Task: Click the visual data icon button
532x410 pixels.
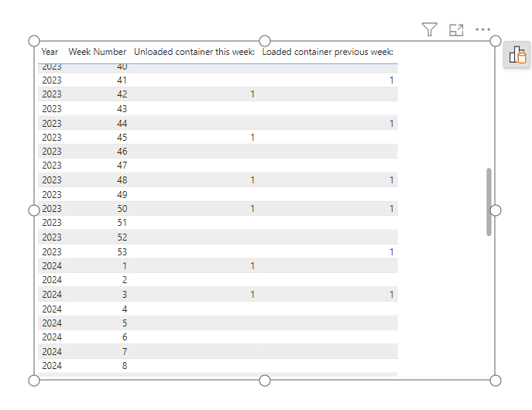Action: point(517,55)
